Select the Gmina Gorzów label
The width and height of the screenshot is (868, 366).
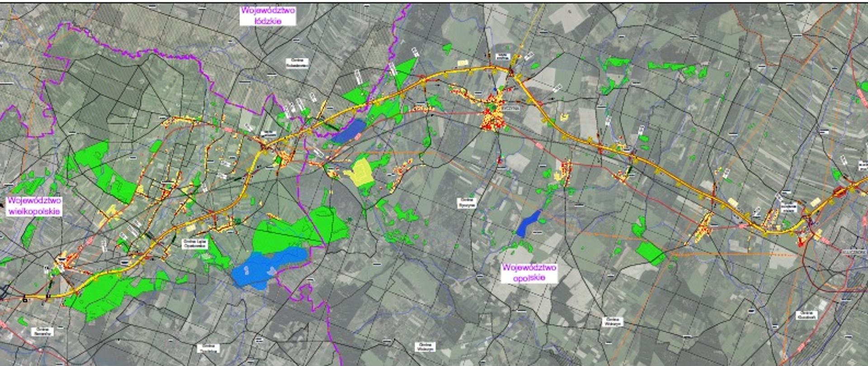807,315
